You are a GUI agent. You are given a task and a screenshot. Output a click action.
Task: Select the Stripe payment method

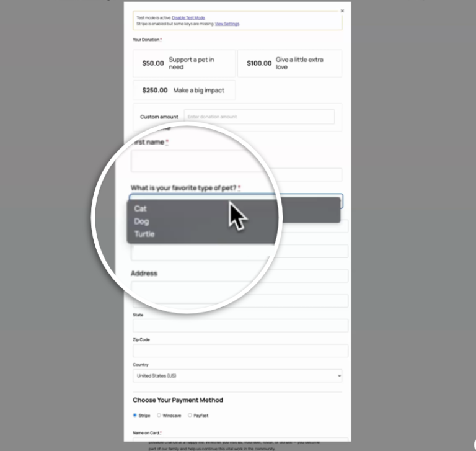[x=134, y=415]
